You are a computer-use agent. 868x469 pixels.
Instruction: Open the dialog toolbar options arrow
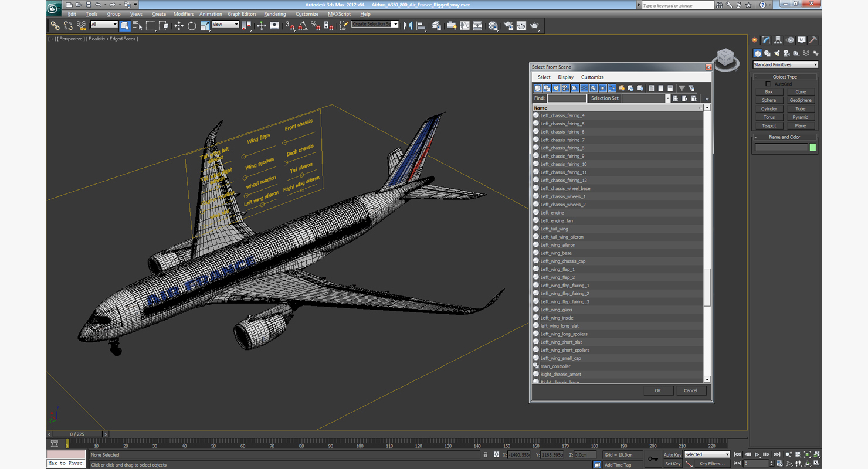click(707, 99)
